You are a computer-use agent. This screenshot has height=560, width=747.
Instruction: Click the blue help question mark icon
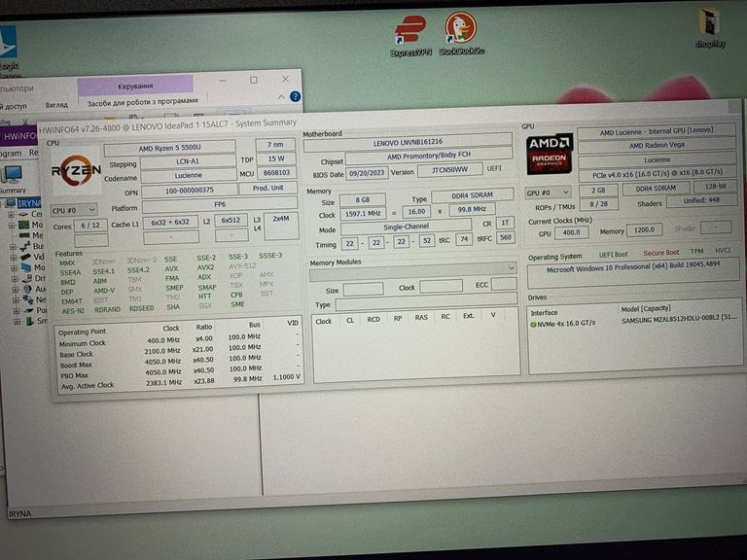tap(295, 97)
